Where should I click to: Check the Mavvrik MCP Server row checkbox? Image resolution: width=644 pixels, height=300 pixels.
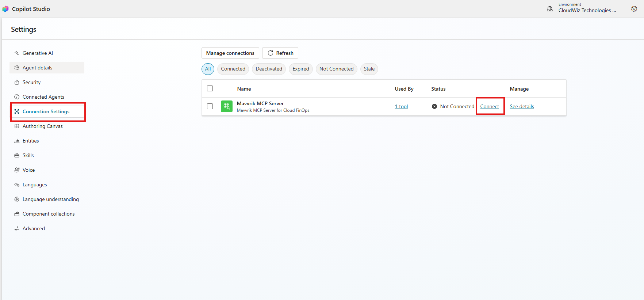point(210,106)
